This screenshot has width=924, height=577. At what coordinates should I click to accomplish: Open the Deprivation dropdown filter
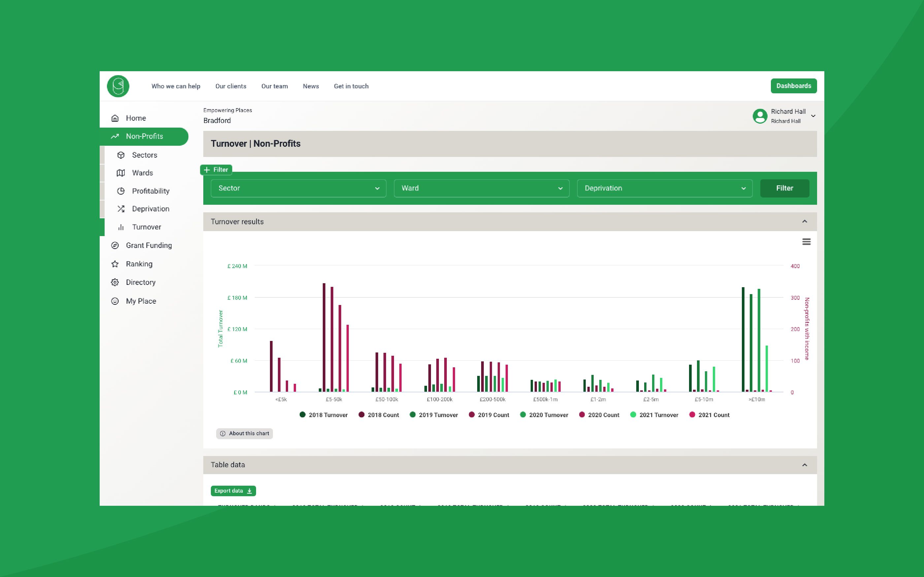[664, 189]
